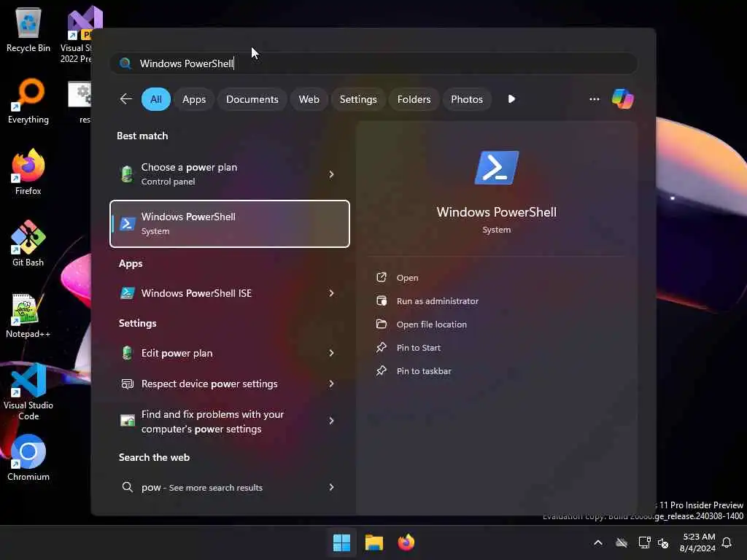Switch to the Apps filter tab

click(194, 99)
